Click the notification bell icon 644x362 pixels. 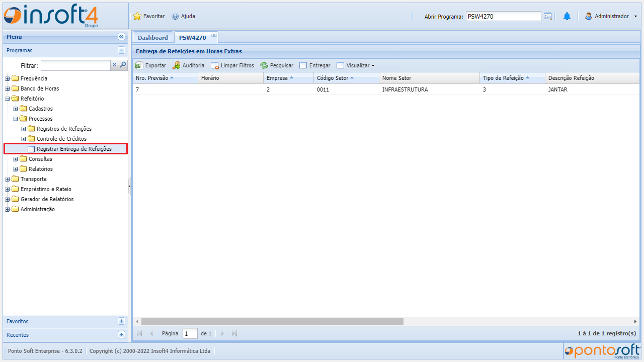click(567, 17)
